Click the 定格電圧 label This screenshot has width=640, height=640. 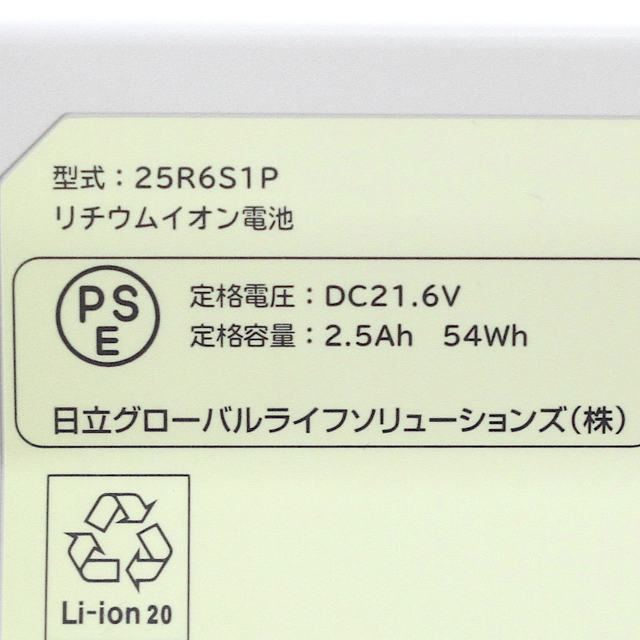[x=242, y=296]
